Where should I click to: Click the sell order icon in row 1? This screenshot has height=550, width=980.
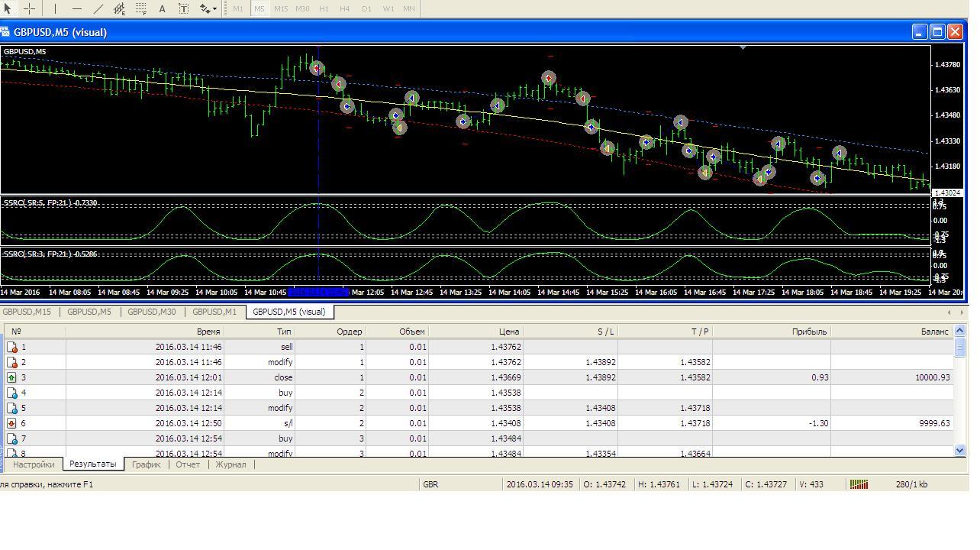pyautogui.click(x=12, y=347)
